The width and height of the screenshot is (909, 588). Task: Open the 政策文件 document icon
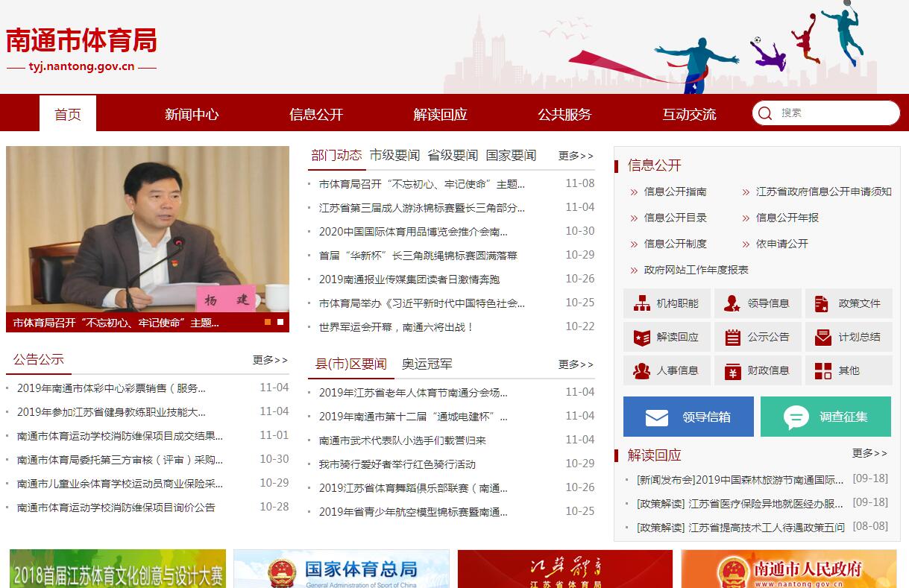click(x=822, y=303)
